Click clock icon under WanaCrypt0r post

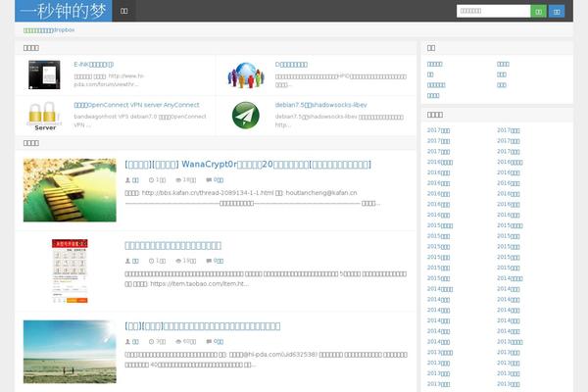pyautogui.click(x=151, y=180)
